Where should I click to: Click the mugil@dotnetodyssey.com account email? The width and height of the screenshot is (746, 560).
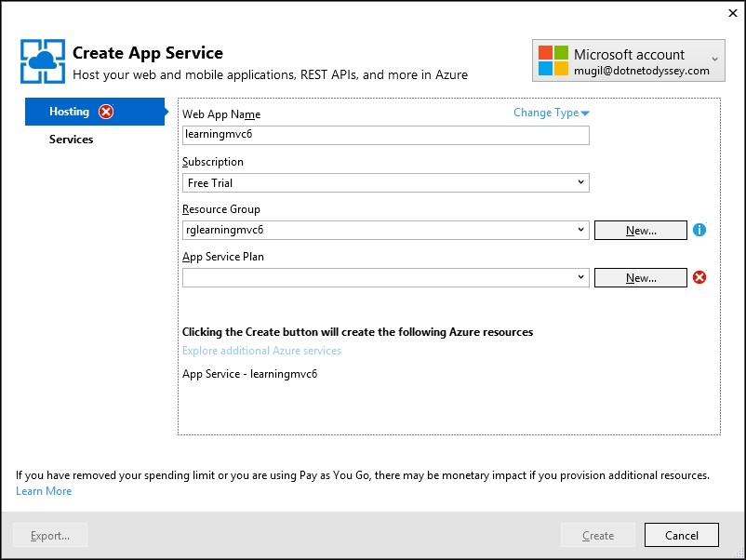(641, 71)
